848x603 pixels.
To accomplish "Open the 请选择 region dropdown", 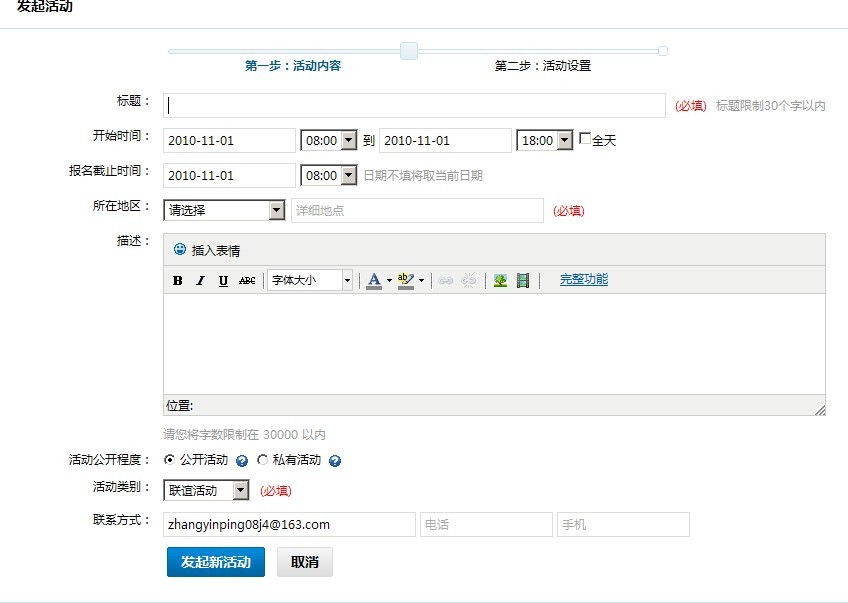I will tap(224, 210).
